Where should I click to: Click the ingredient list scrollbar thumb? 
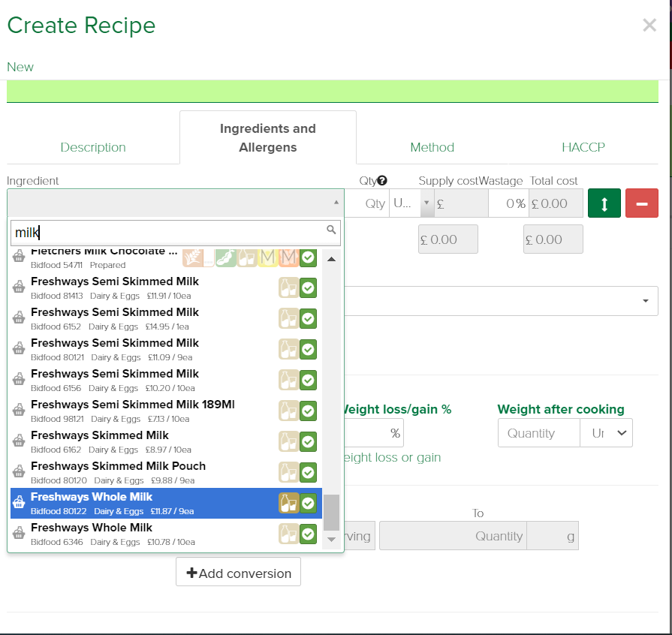[331, 513]
